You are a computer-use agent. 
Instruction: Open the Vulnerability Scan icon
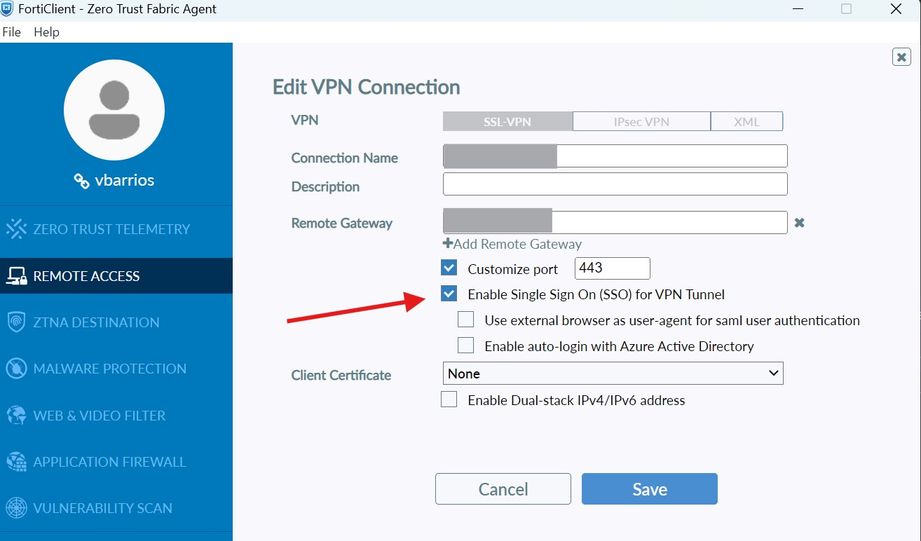[16, 508]
